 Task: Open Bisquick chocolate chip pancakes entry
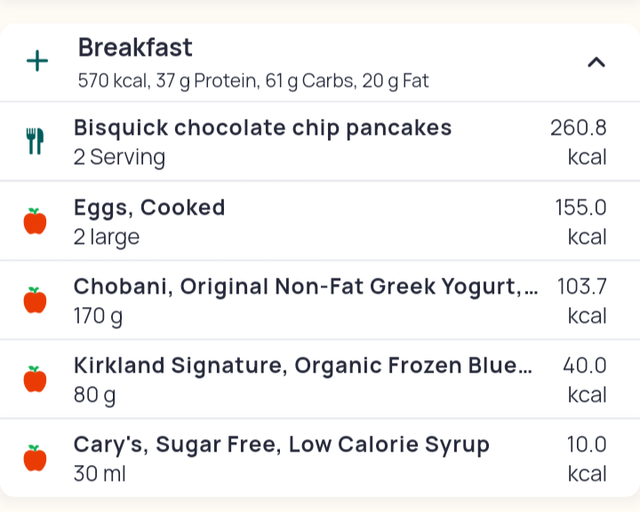[320, 141]
